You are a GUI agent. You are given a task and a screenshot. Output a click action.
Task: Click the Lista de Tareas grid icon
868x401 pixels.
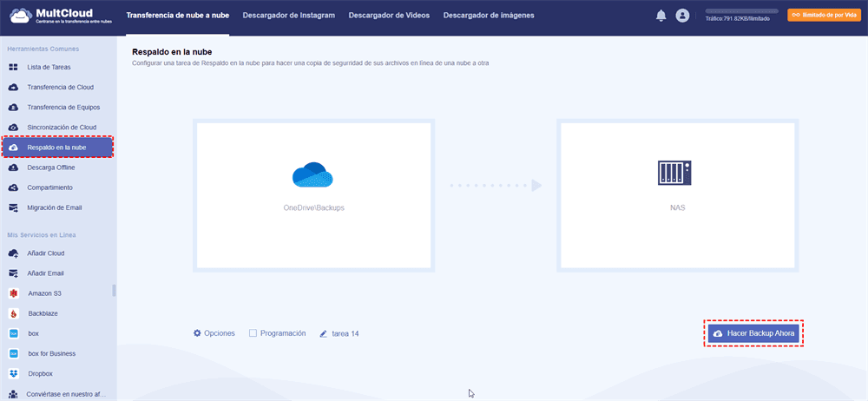[x=13, y=67]
